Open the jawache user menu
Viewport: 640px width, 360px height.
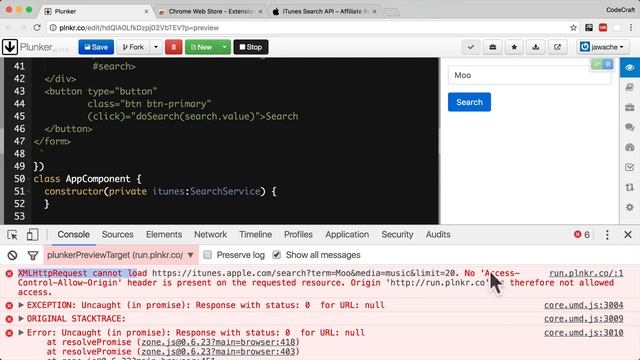(x=602, y=47)
